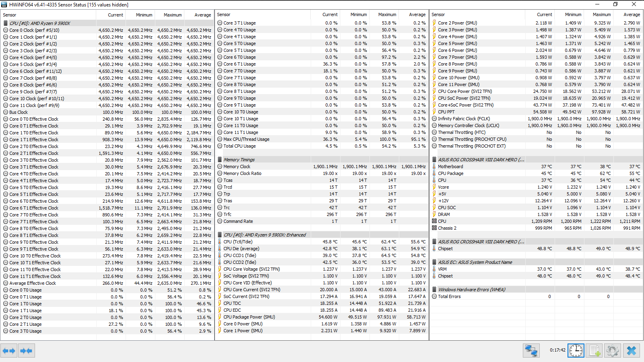Click the thermometer icon beside CPU Package
The height and width of the screenshot is (362, 644).
coord(434,173)
